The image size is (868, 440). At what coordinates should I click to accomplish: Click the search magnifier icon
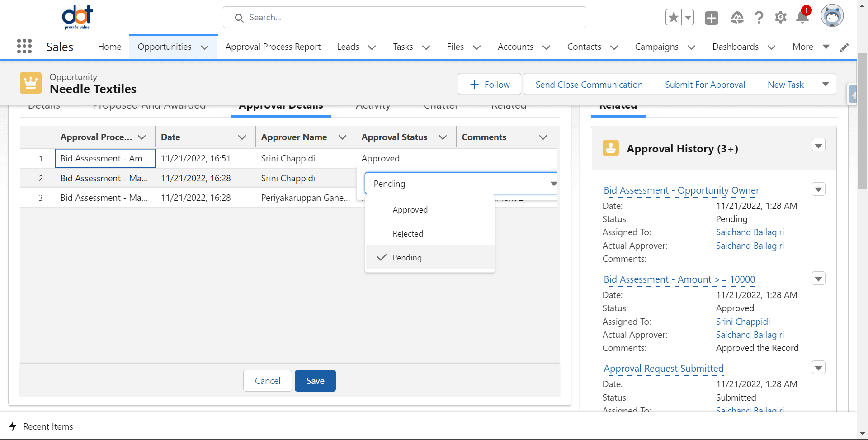click(239, 18)
